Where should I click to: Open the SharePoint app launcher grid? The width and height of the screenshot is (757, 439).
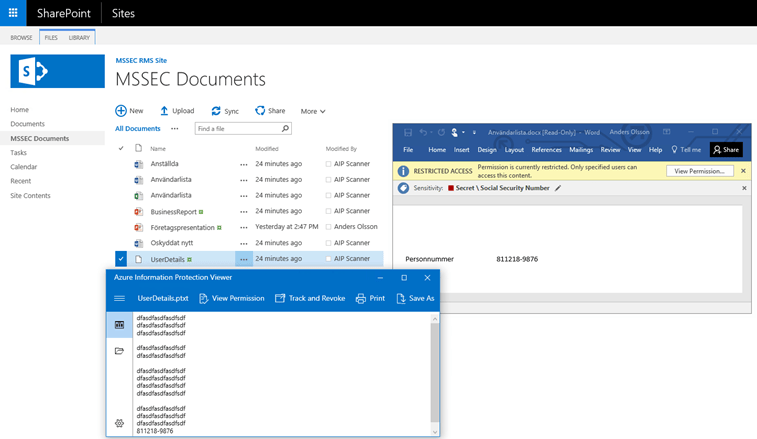(x=13, y=13)
